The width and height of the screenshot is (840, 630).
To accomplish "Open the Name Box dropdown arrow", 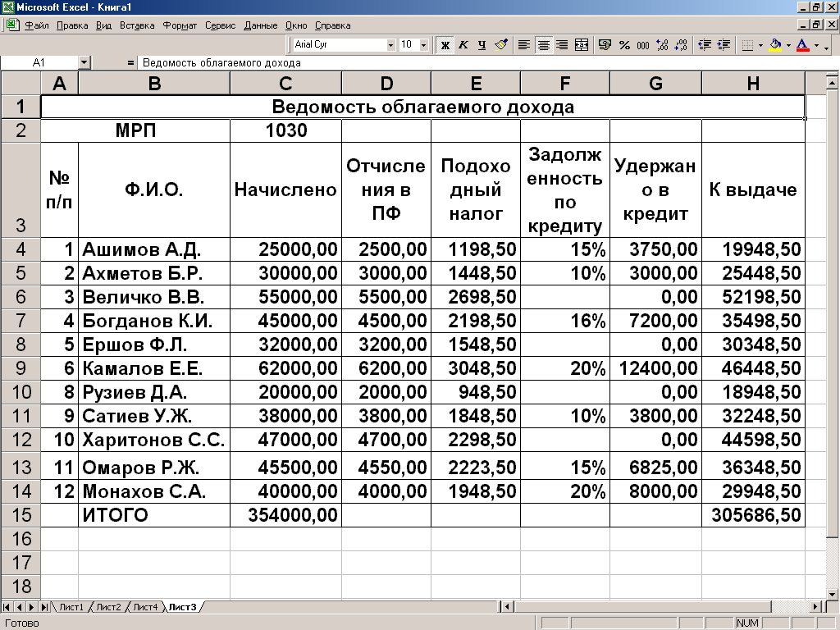I will (84, 62).
